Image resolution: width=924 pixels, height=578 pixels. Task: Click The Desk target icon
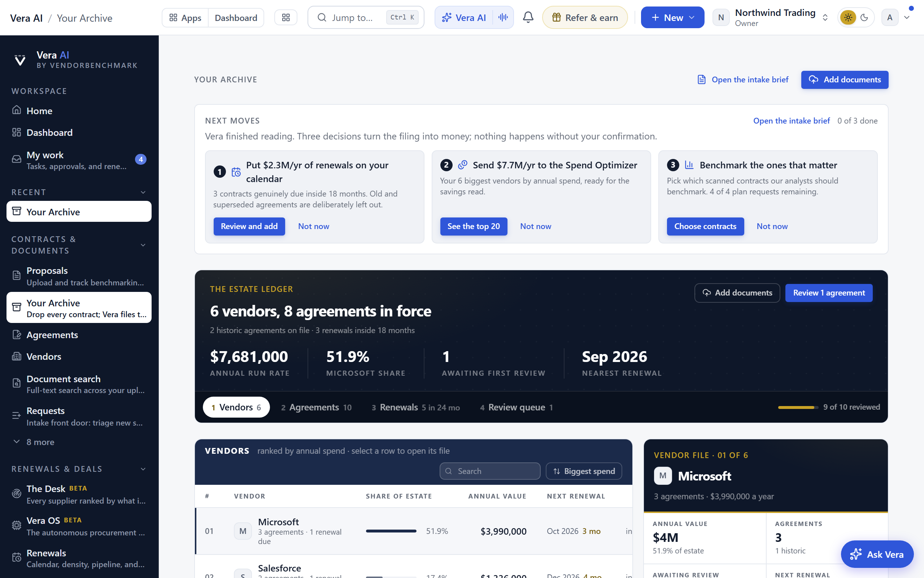pos(16,493)
